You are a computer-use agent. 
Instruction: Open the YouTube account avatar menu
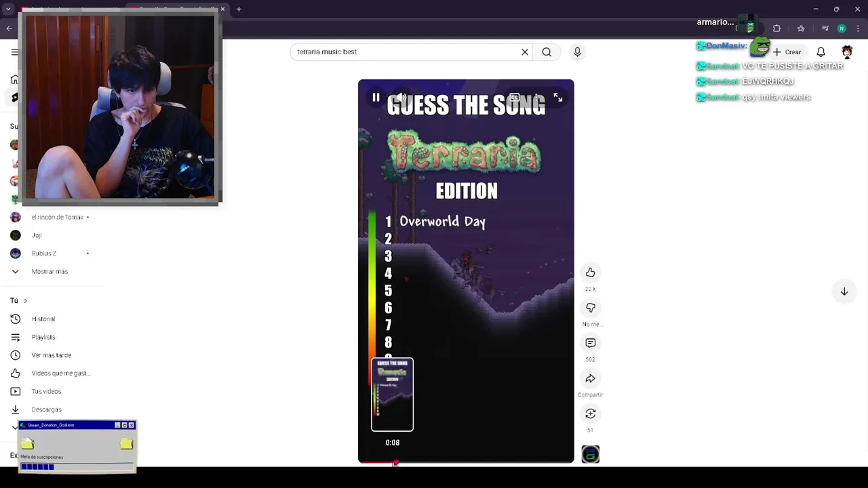tap(847, 52)
